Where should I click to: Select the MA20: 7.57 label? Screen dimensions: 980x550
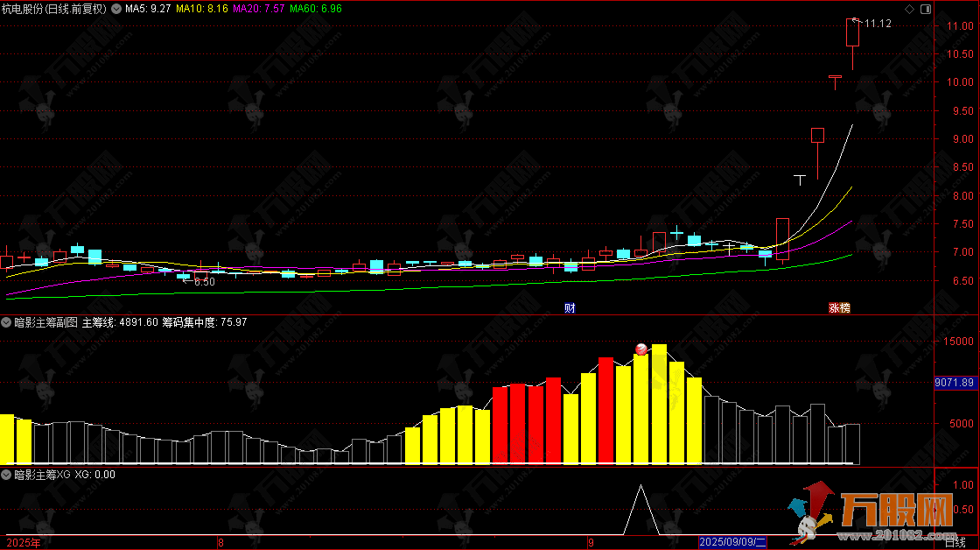point(259,9)
